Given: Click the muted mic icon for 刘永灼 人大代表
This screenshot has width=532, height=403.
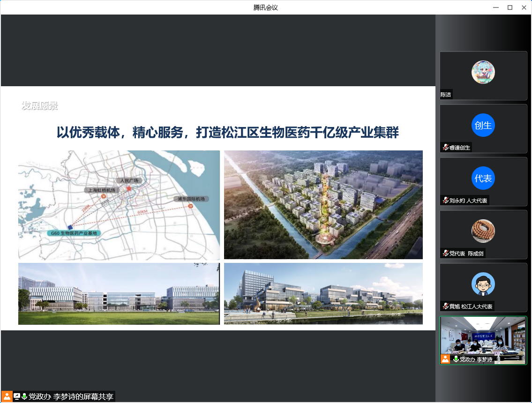Looking at the screenshot, I should [x=445, y=201].
